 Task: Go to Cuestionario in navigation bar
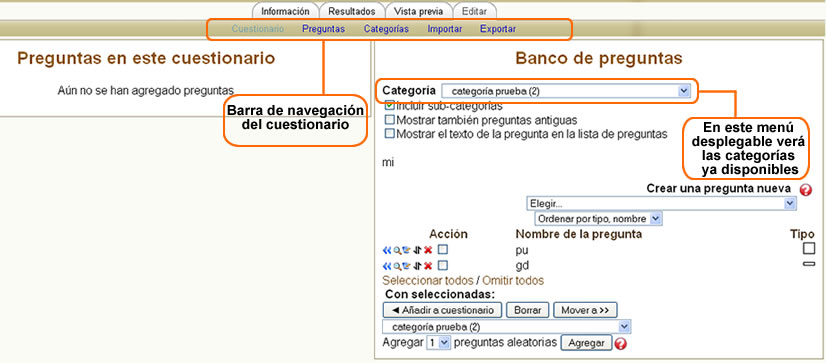[x=258, y=29]
